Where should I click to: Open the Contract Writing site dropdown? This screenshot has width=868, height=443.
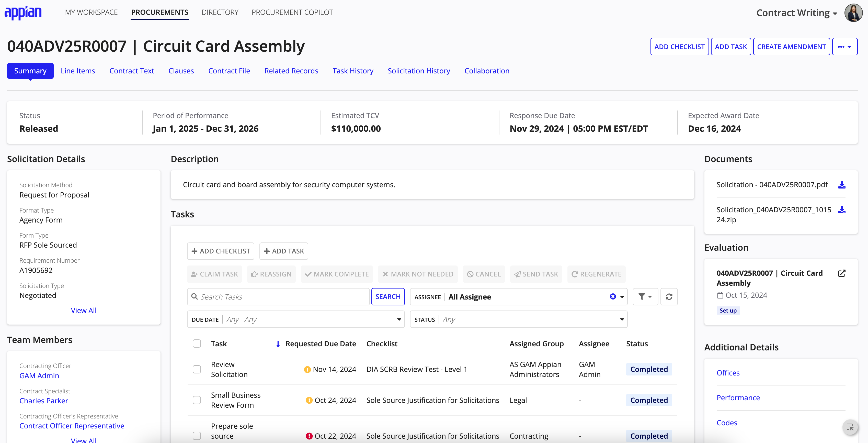pyautogui.click(x=797, y=13)
